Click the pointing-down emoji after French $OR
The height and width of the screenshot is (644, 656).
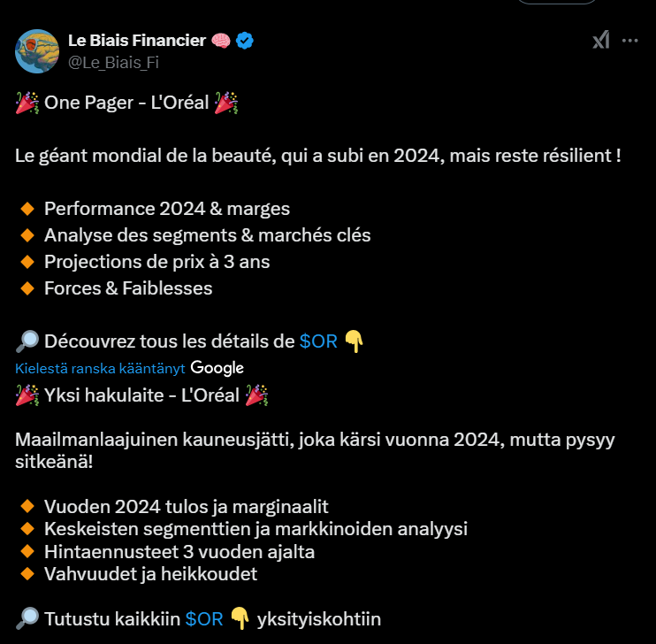click(355, 341)
